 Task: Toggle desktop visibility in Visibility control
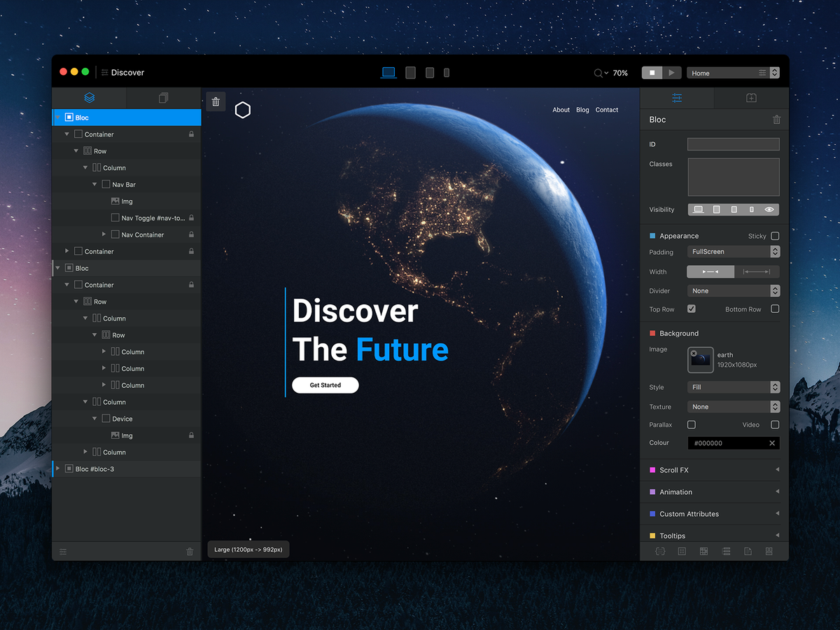coord(698,209)
